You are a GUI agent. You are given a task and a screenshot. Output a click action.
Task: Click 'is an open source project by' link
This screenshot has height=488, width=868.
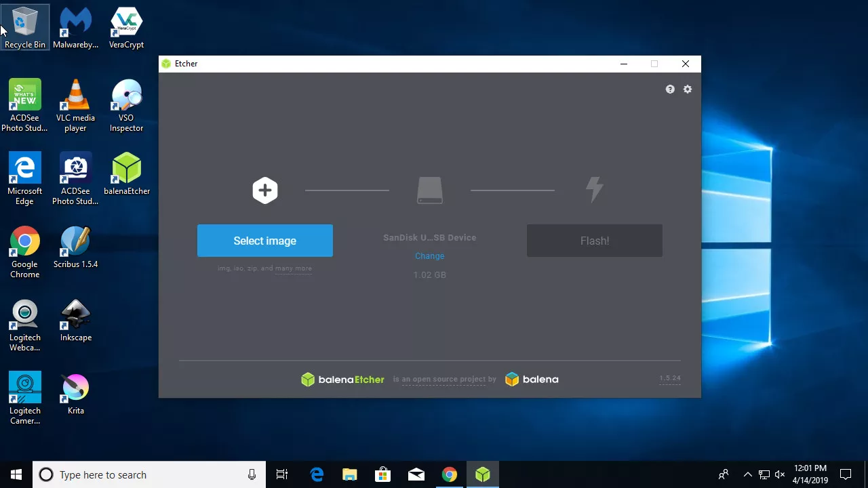[445, 380]
